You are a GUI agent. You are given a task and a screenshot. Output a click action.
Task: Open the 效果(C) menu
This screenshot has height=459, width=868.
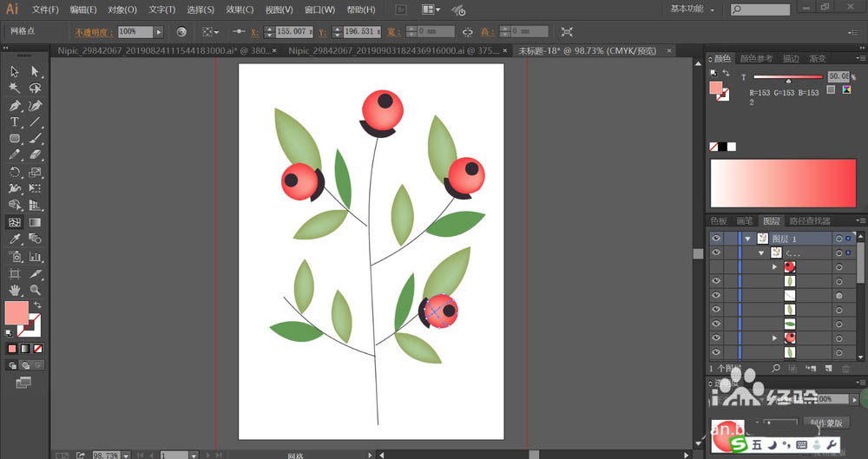pyautogui.click(x=240, y=10)
